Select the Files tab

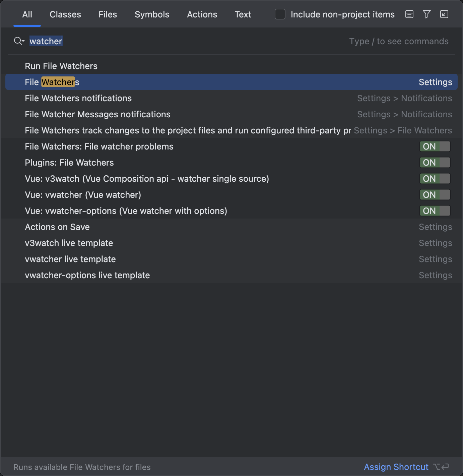[108, 14]
